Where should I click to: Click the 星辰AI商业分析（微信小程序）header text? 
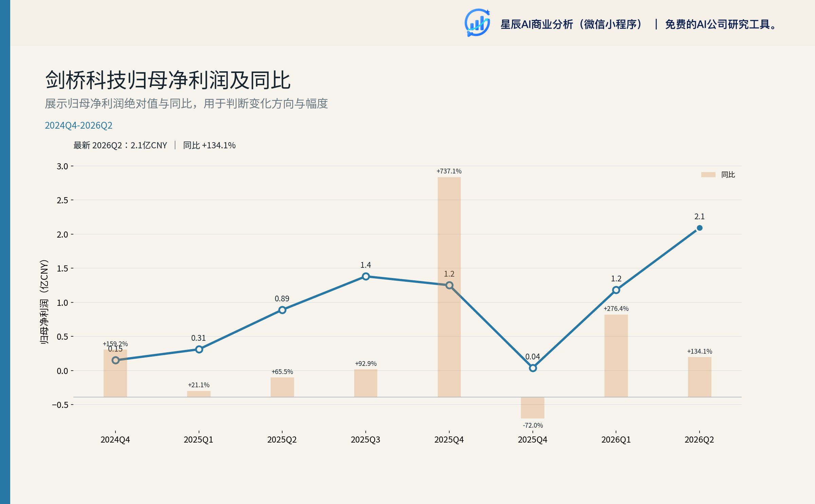[x=572, y=24]
